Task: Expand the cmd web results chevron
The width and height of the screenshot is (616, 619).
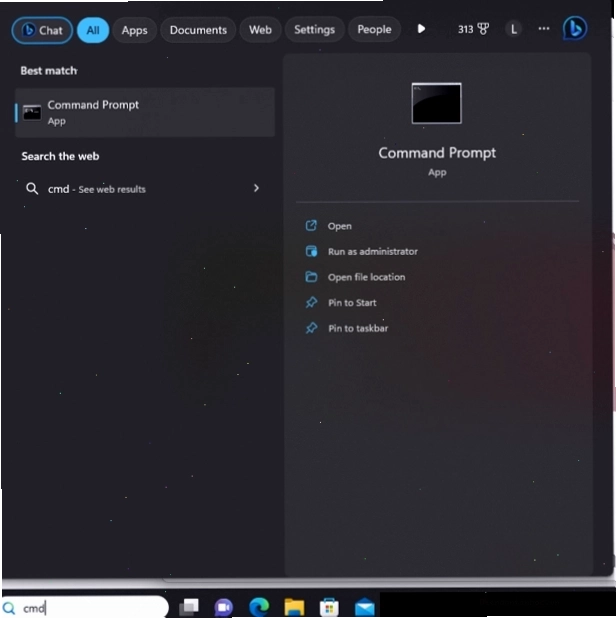Action: [x=256, y=188]
